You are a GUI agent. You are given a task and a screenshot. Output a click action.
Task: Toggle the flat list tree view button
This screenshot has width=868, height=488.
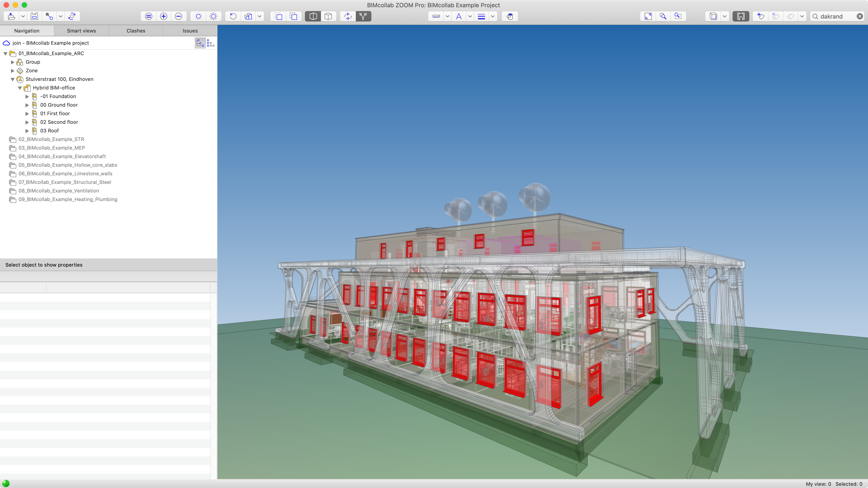(x=211, y=43)
